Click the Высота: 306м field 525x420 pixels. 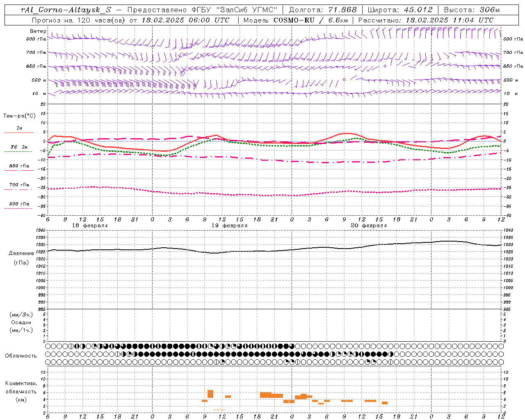pos(472,10)
